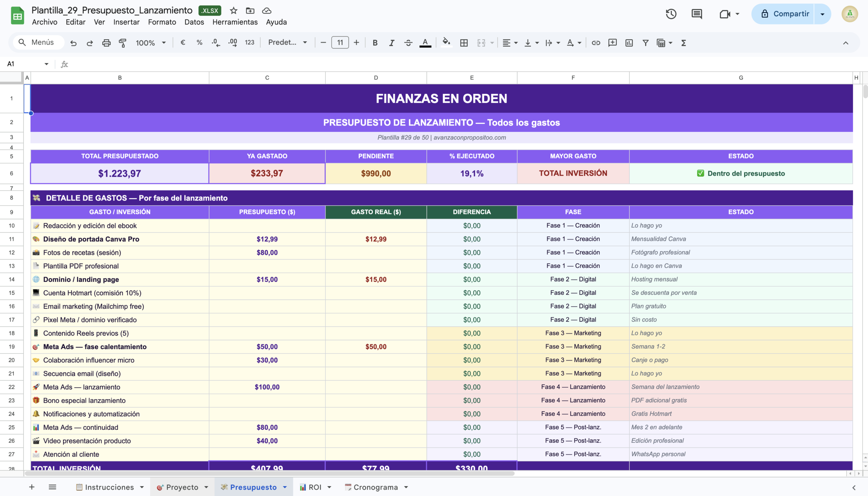The width and height of the screenshot is (868, 496).
Task: Toggle strikethrough formatting
Action: [408, 43]
